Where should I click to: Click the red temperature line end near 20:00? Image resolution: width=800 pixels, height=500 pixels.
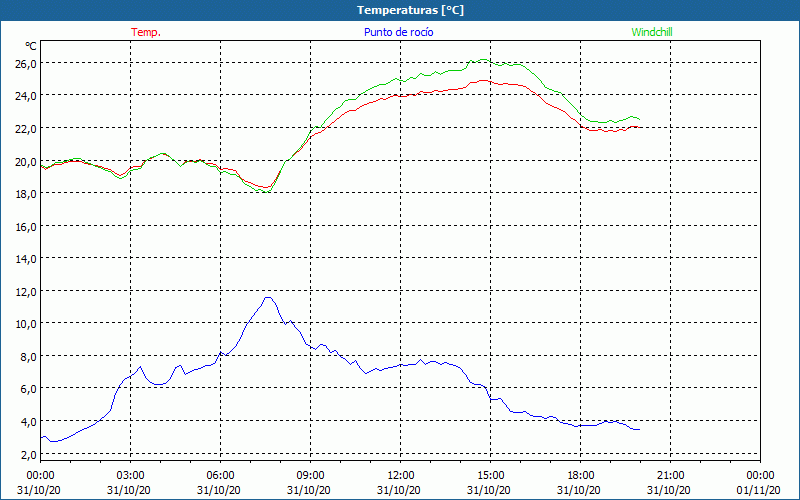coord(638,127)
